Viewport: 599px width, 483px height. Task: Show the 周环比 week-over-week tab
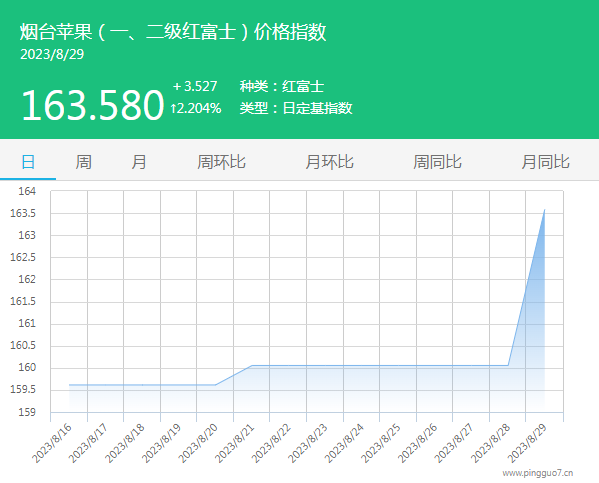221,162
